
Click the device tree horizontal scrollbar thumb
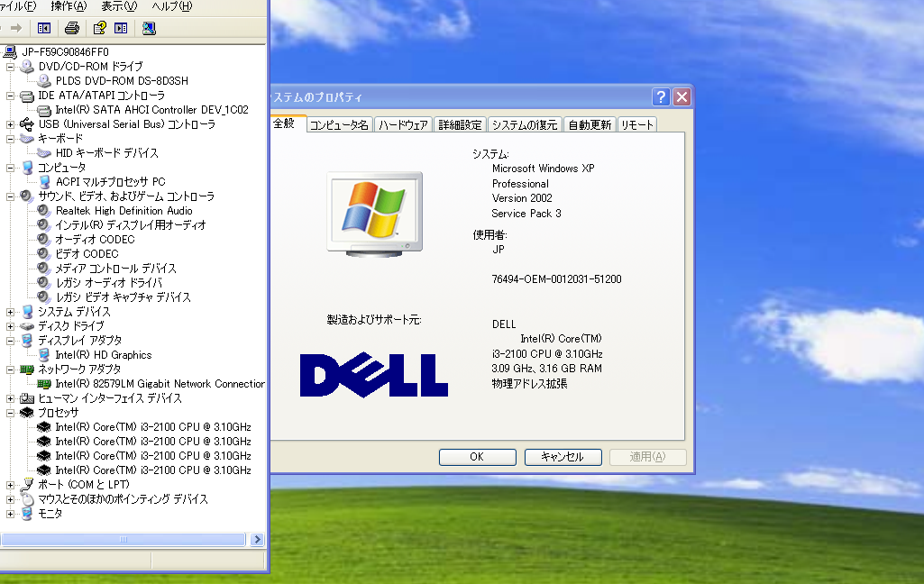[x=124, y=539]
